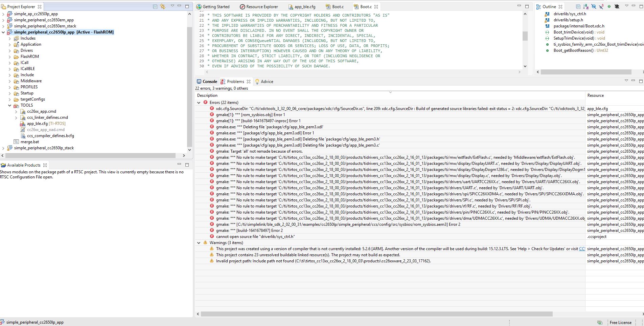Click the CCS updates hyperlink in warning
Screen dimensions: 644x326
coord(582,249)
